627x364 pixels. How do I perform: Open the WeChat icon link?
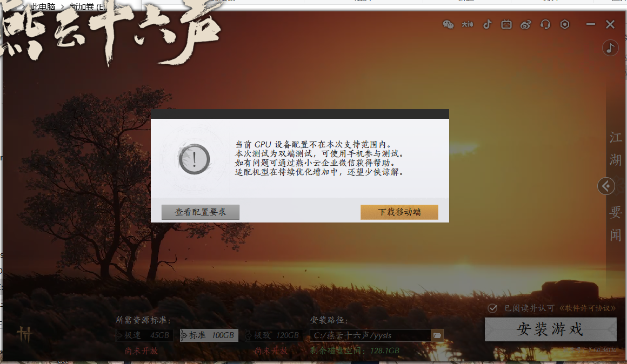(448, 25)
